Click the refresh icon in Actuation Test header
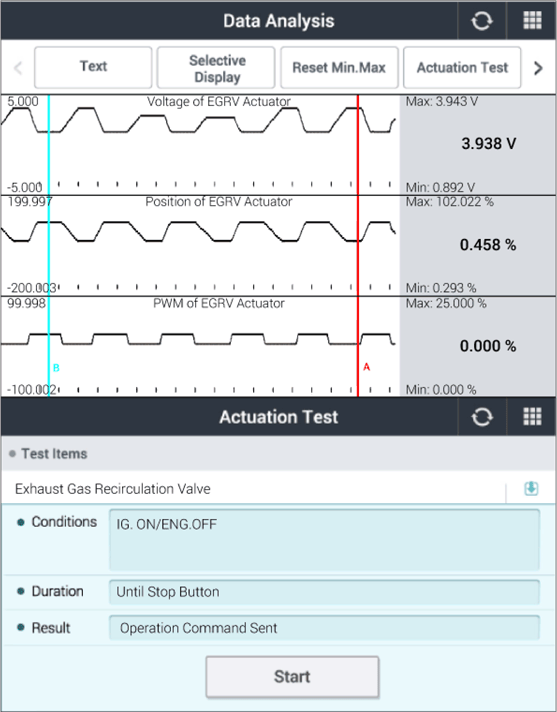The width and height of the screenshot is (557, 712). coord(482,417)
